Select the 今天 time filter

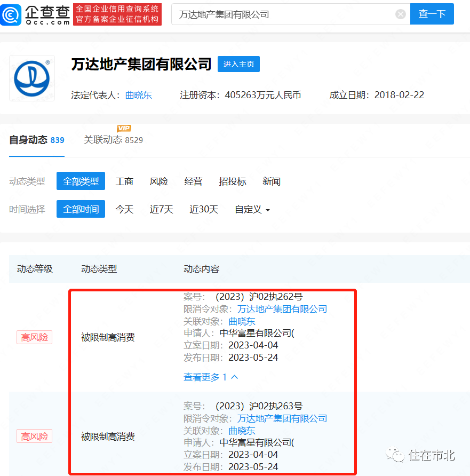(x=124, y=209)
